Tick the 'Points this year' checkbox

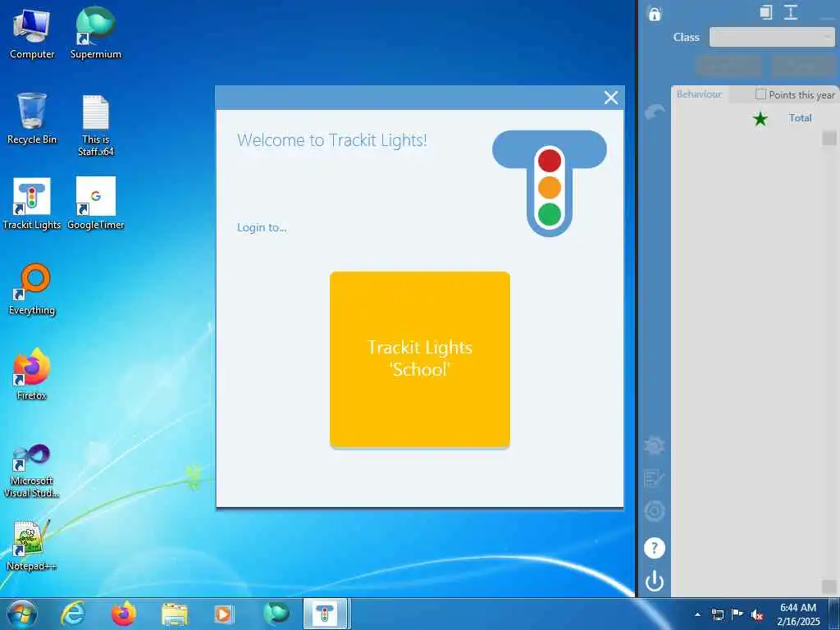(760, 94)
